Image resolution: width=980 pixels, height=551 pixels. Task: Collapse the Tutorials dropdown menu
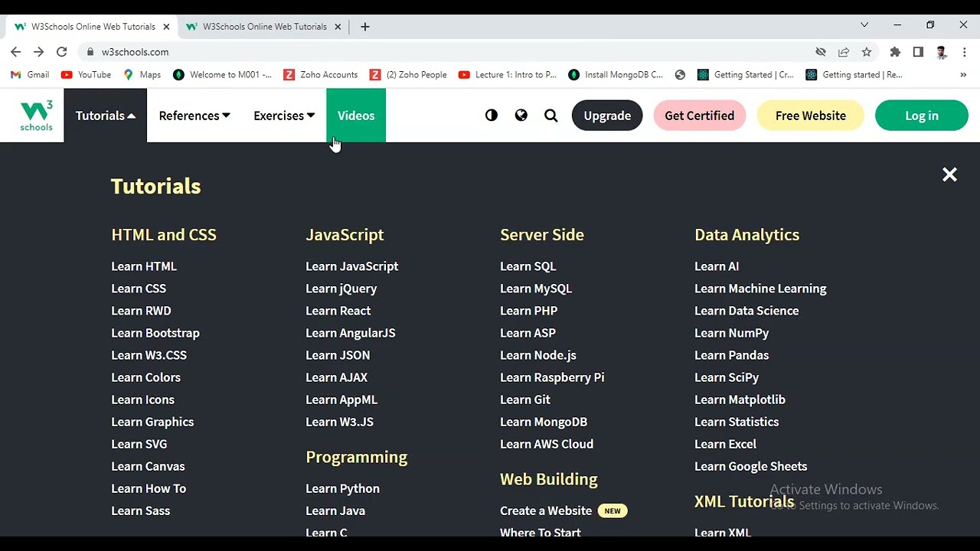[x=106, y=116]
